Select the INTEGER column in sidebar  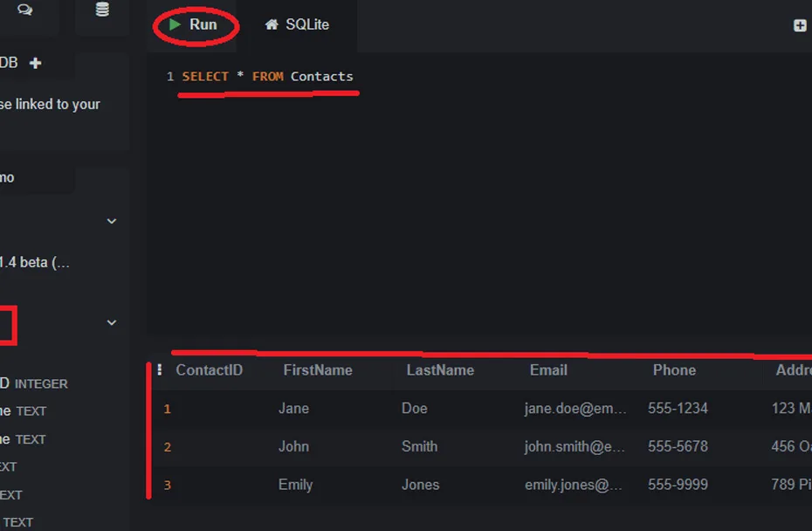(x=39, y=383)
